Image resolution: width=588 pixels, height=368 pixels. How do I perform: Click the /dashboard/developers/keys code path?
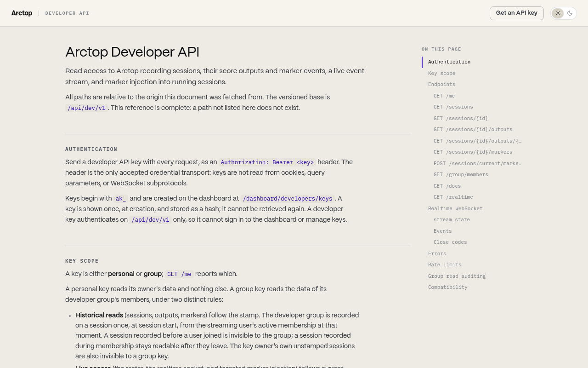click(x=288, y=199)
